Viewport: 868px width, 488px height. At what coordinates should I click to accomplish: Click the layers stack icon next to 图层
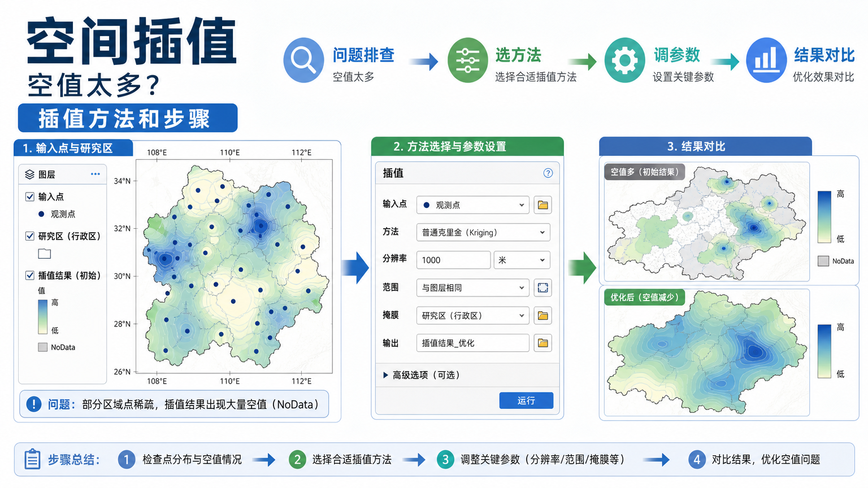[x=30, y=175]
